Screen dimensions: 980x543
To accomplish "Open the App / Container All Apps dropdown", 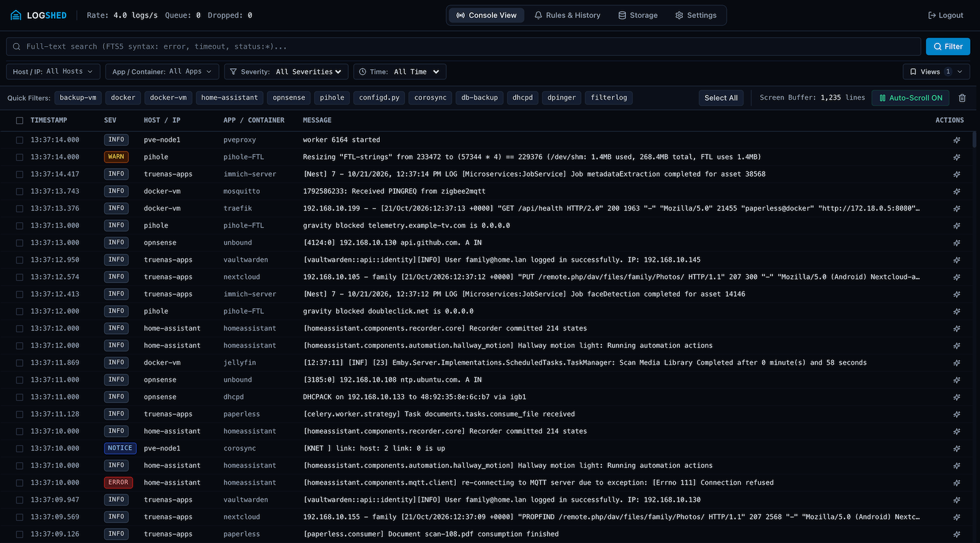I will (162, 72).
